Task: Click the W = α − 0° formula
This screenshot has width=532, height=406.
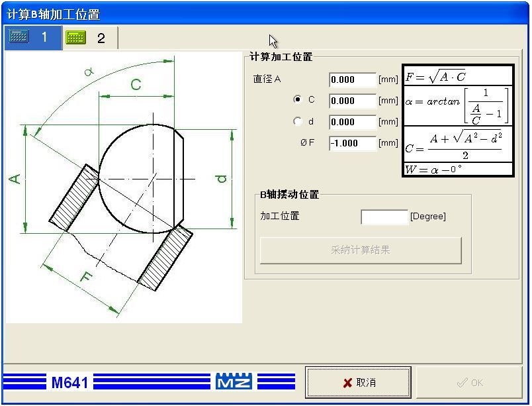Action: 457,169
